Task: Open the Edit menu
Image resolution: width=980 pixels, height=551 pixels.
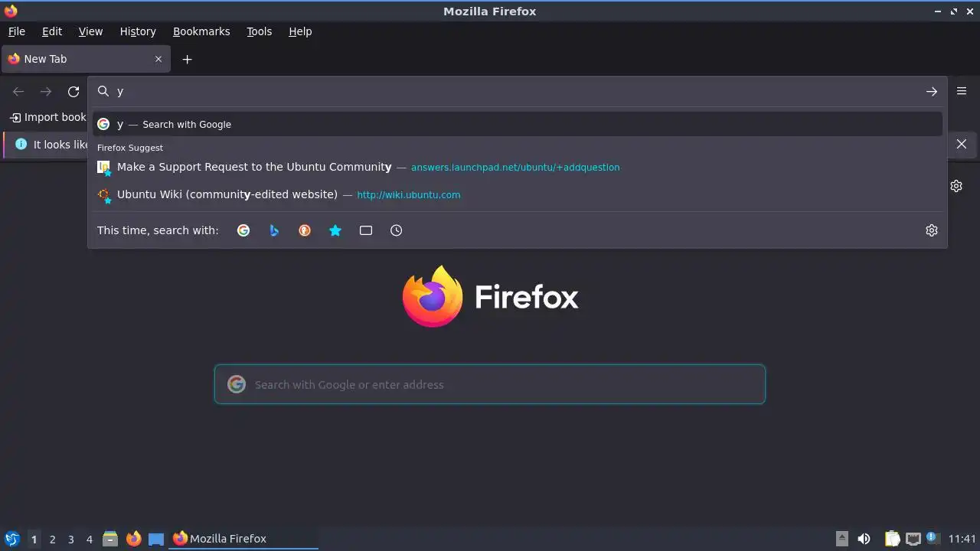Action: click(52, 31)
